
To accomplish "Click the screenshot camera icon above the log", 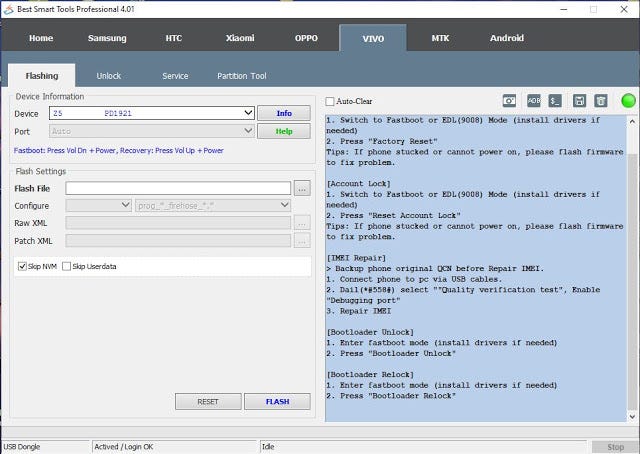I will point(509,100).
